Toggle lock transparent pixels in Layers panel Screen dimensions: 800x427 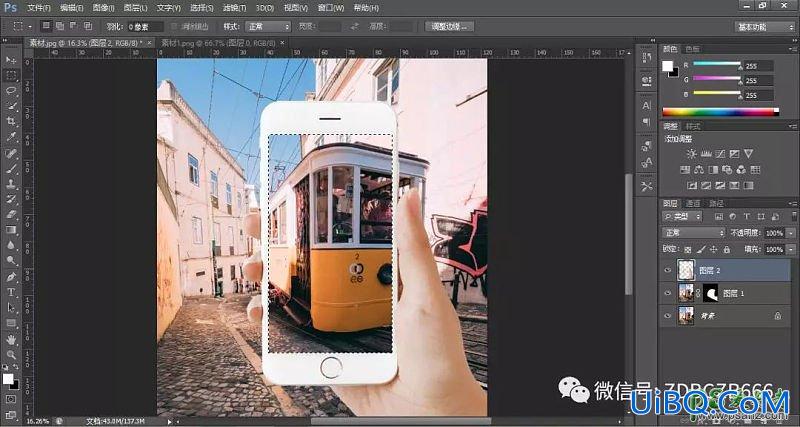(x=688, y=249)
